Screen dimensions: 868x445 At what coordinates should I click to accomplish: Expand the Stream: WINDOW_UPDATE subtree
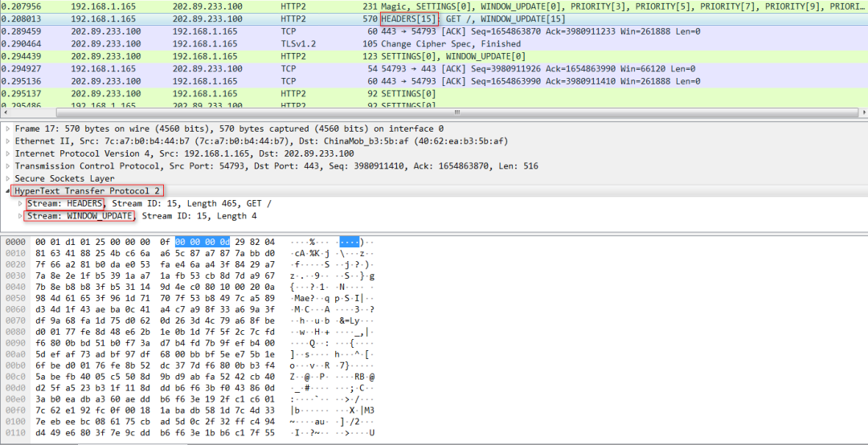[21, 216]
